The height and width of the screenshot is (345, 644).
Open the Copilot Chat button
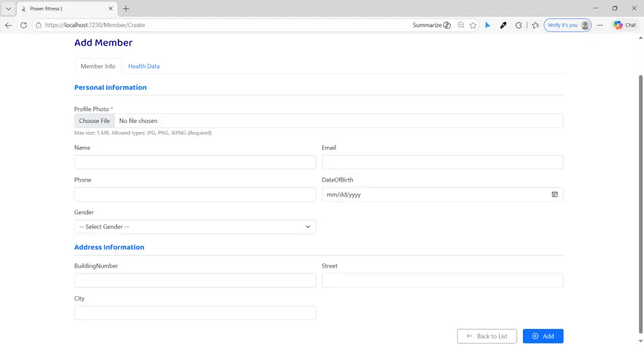pos(625,25)
